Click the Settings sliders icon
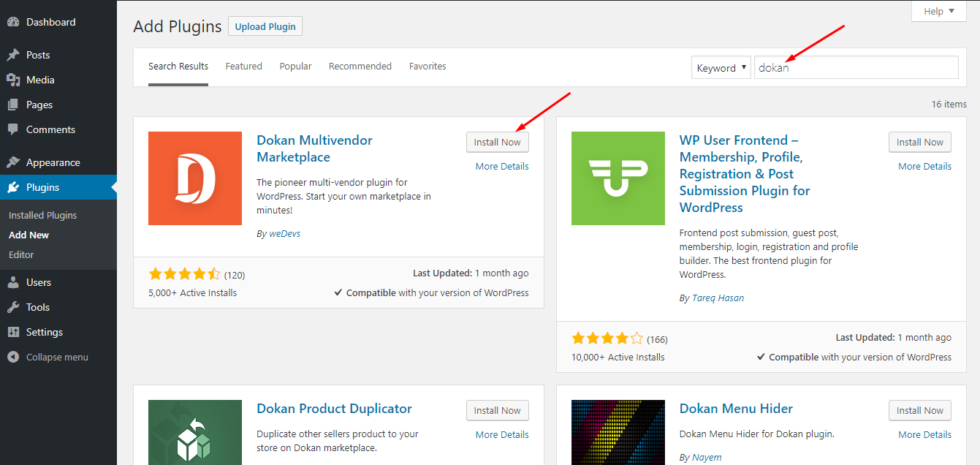980x465 pixels. click(13, 332)
